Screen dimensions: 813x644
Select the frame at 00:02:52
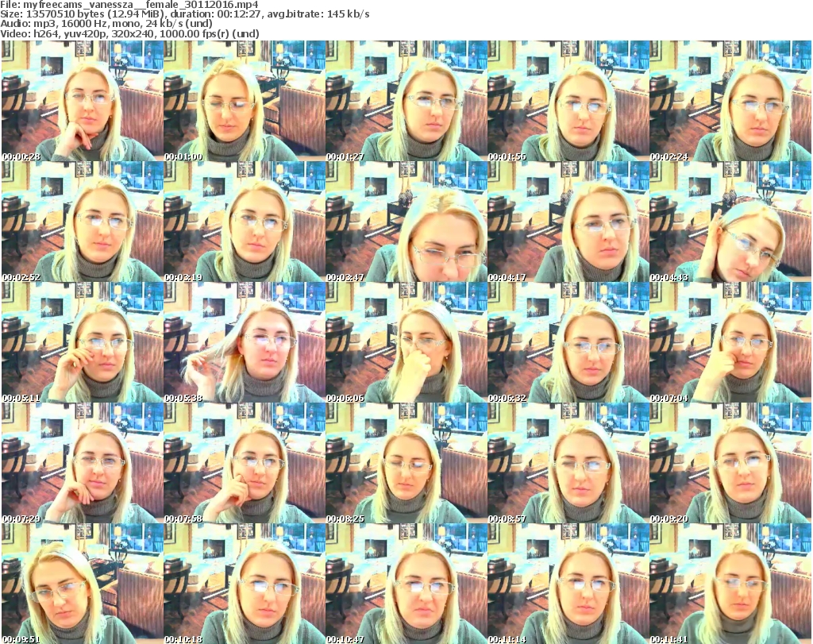click(x=82, y=222)
